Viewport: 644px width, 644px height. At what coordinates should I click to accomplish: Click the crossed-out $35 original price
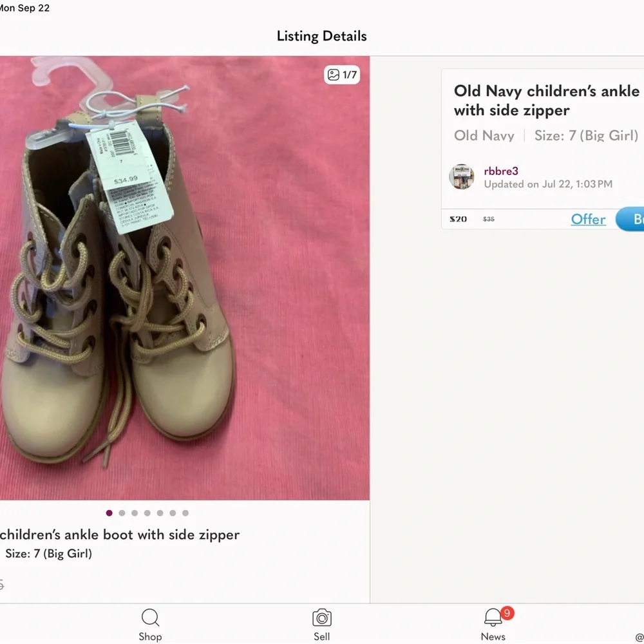pos(489,219)
